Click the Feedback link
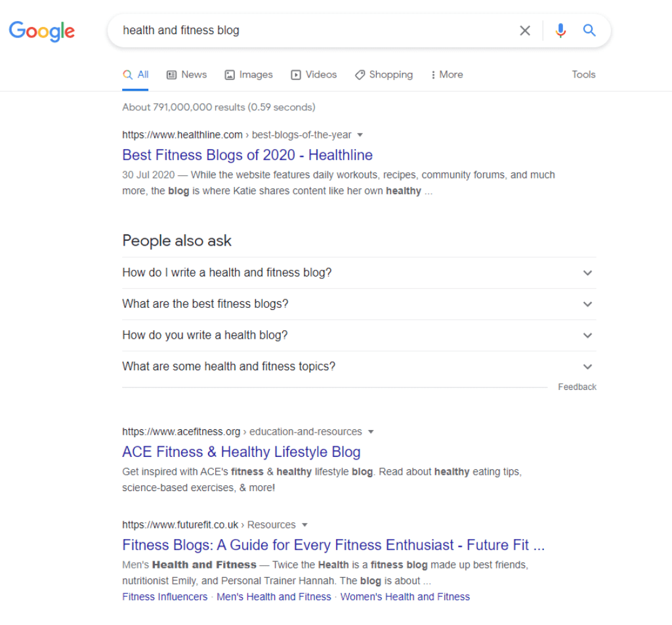 [x=577, y=387]
